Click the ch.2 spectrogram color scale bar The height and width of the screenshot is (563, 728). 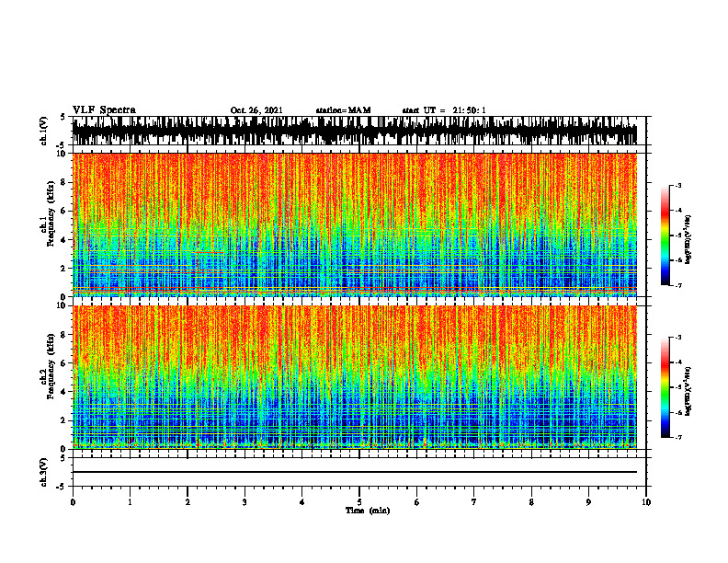[x=665, y=387]
